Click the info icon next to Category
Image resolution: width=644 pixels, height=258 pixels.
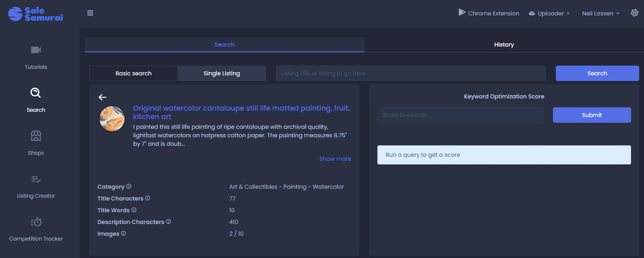129,186
